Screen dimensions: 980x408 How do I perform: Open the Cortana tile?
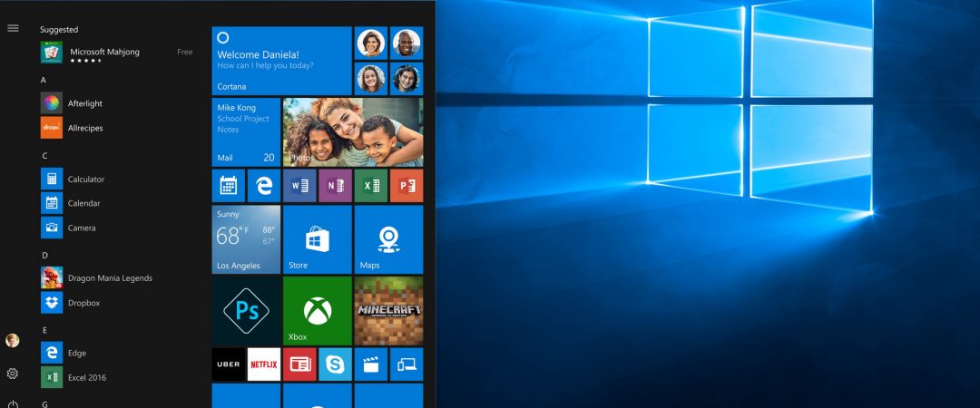pos(282,61)
